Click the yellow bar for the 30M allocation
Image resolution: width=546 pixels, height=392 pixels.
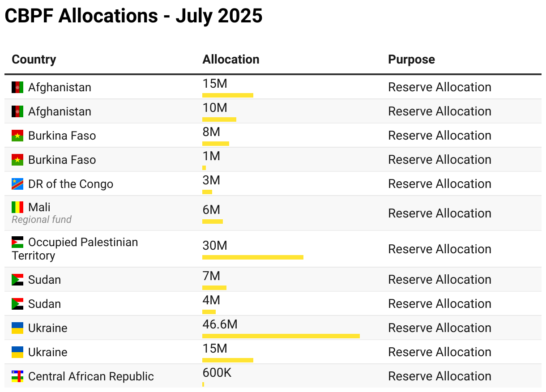252,257
